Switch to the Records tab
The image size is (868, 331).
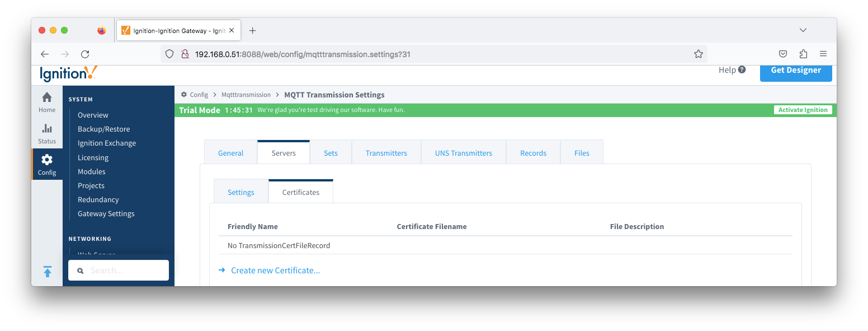(x=533, y=153)
